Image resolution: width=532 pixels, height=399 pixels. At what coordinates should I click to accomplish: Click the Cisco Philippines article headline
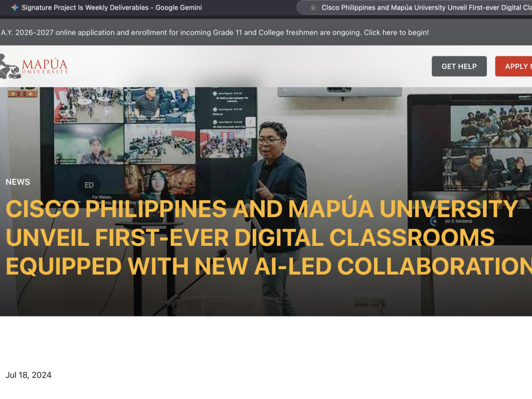click(269, 237)
